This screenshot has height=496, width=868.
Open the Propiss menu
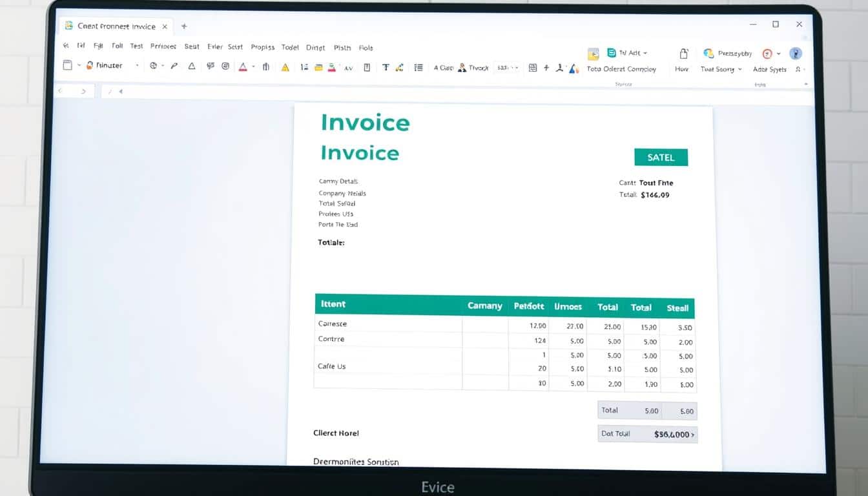pyautogui.click(x=262, y=47)
